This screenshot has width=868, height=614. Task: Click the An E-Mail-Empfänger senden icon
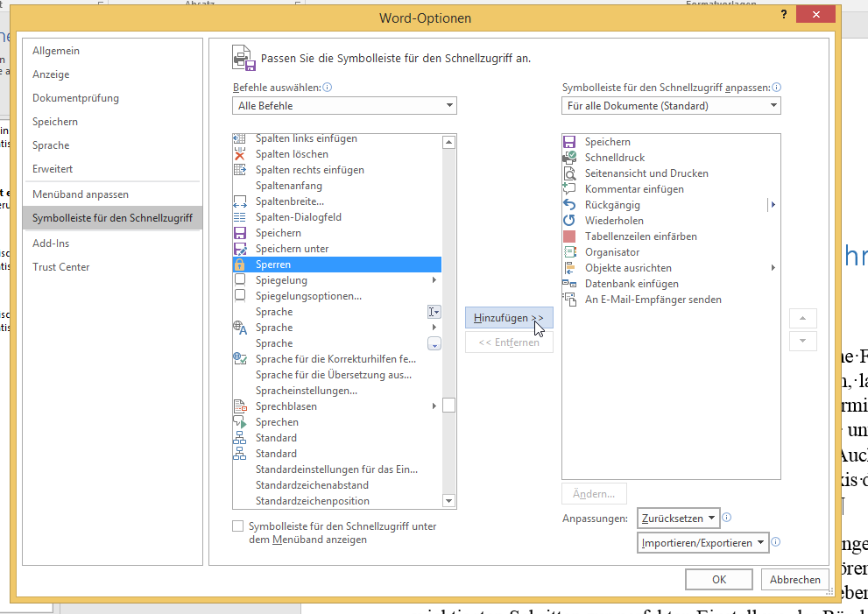coord(569,300)
